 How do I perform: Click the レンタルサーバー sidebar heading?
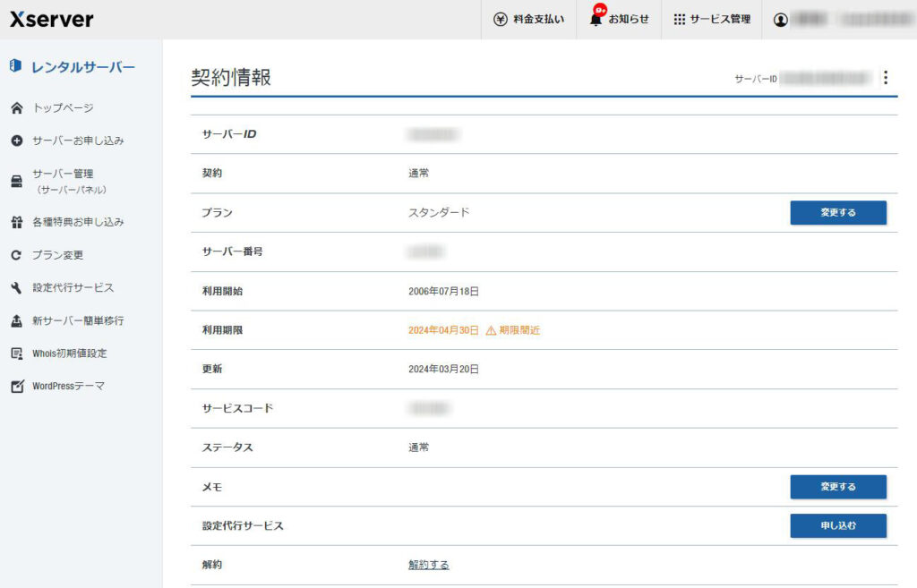click(x=82, y=66)
